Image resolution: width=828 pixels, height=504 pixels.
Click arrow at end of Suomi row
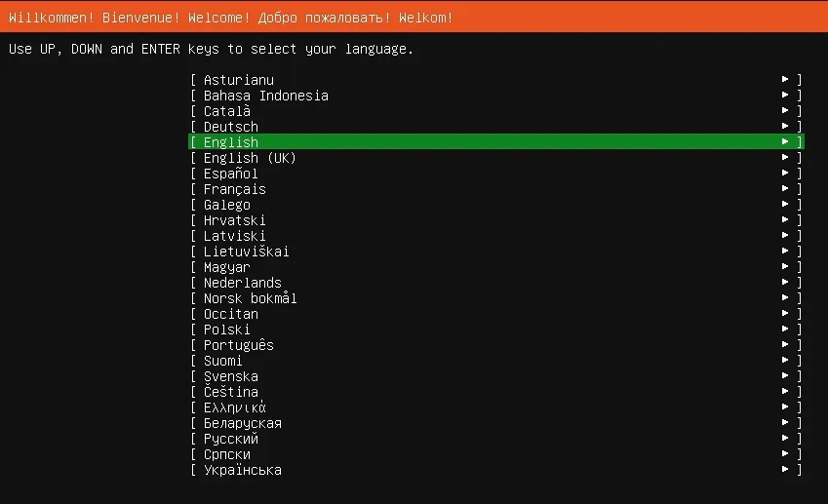[785, 360]
